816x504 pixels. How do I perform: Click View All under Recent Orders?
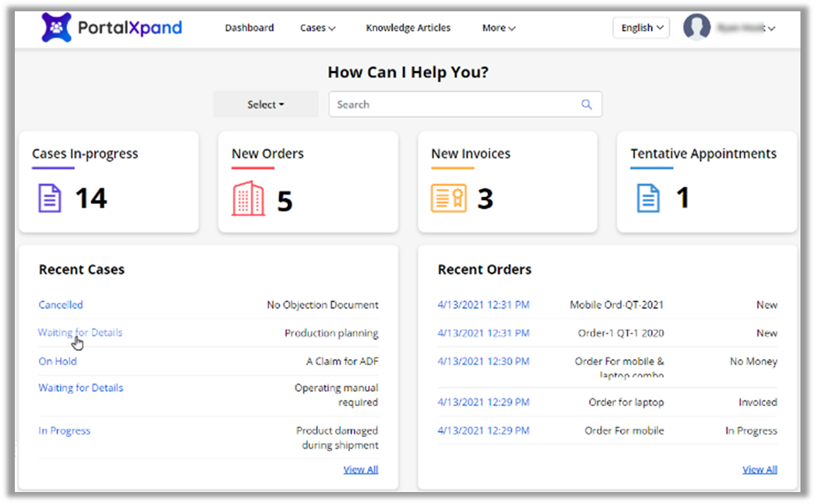click(759, 469)
